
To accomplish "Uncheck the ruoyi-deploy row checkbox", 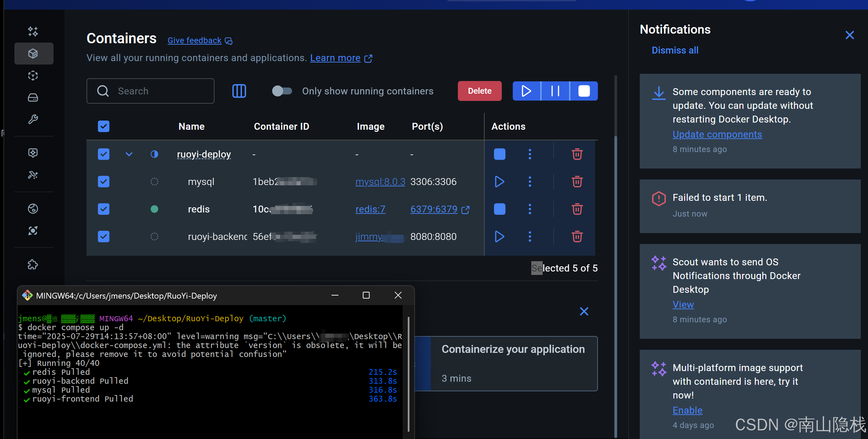I will tap(104, 154).
